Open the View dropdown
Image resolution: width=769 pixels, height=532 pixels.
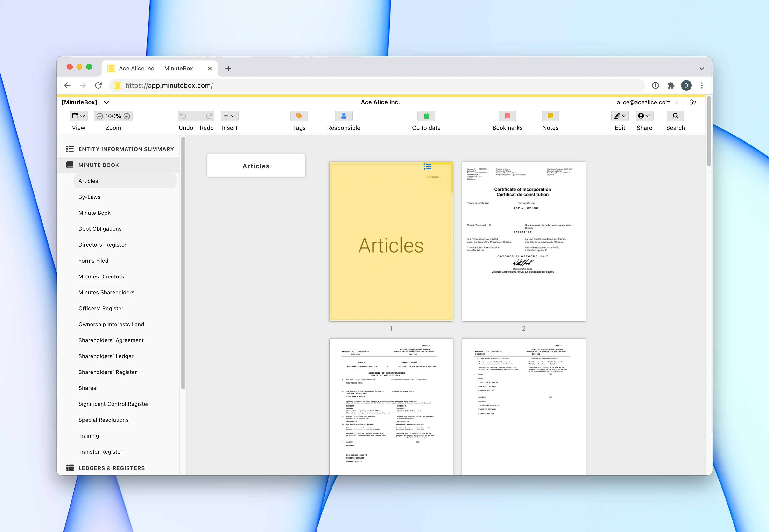[79, 116]
